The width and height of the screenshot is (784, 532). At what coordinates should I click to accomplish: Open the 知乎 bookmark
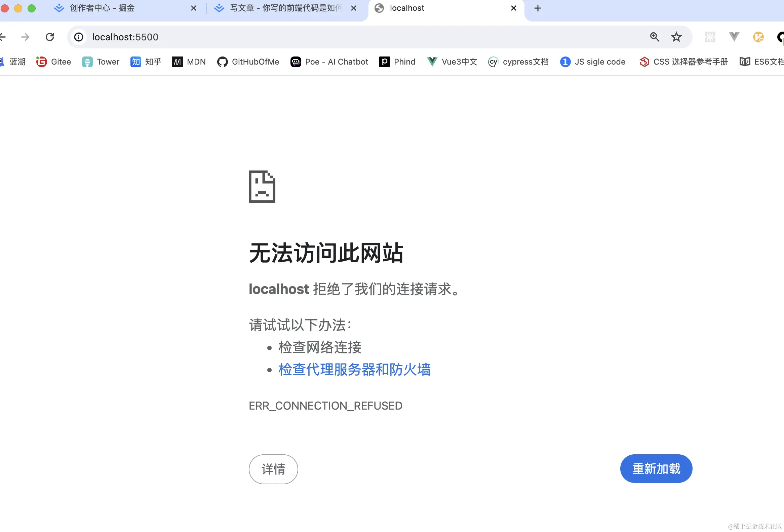pos(146,62)
